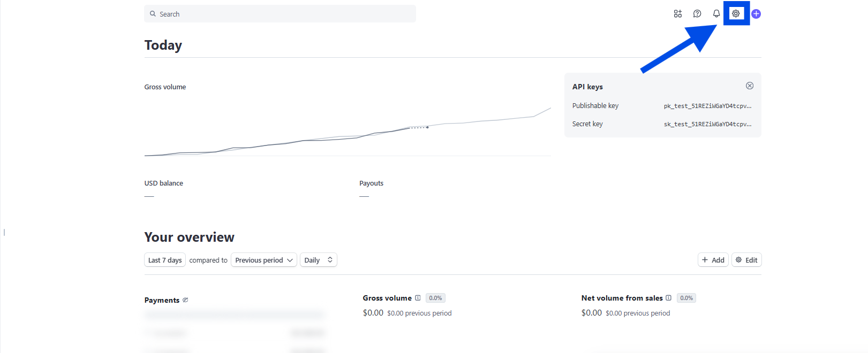Viewport: 868px width, 353px height.
Task: Click the info icon beside Net volume
Action: 668,298
